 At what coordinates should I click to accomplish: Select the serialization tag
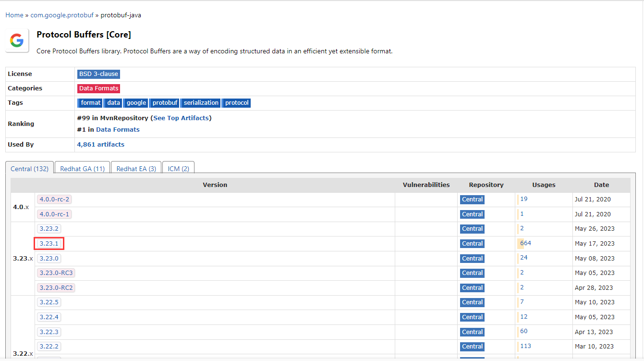(x=201, y=103)
